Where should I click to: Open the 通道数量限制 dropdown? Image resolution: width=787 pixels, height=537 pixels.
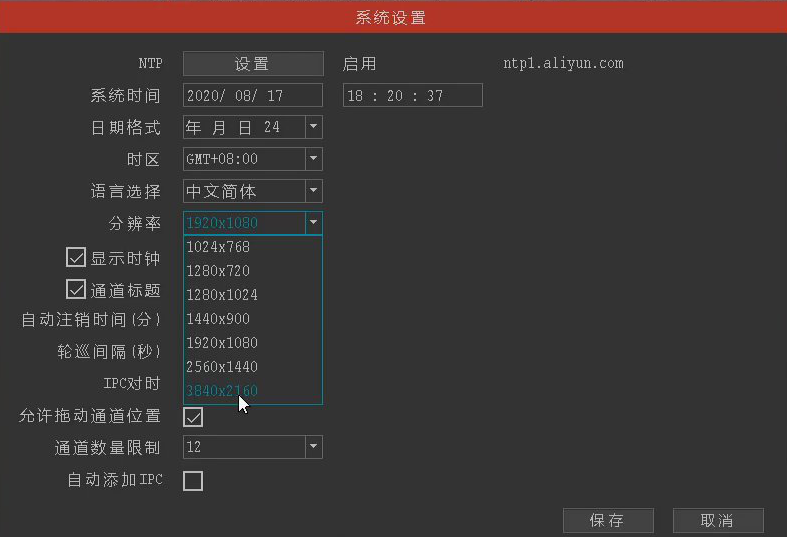313,447
